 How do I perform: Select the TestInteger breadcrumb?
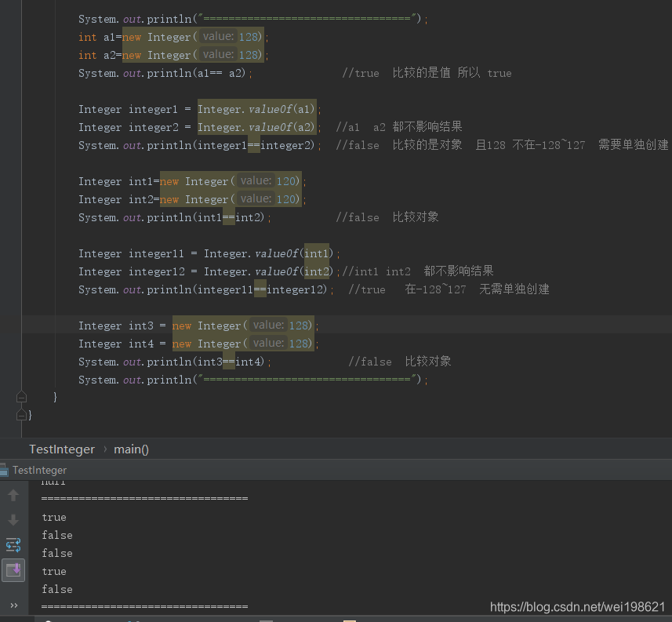point(62,449)
